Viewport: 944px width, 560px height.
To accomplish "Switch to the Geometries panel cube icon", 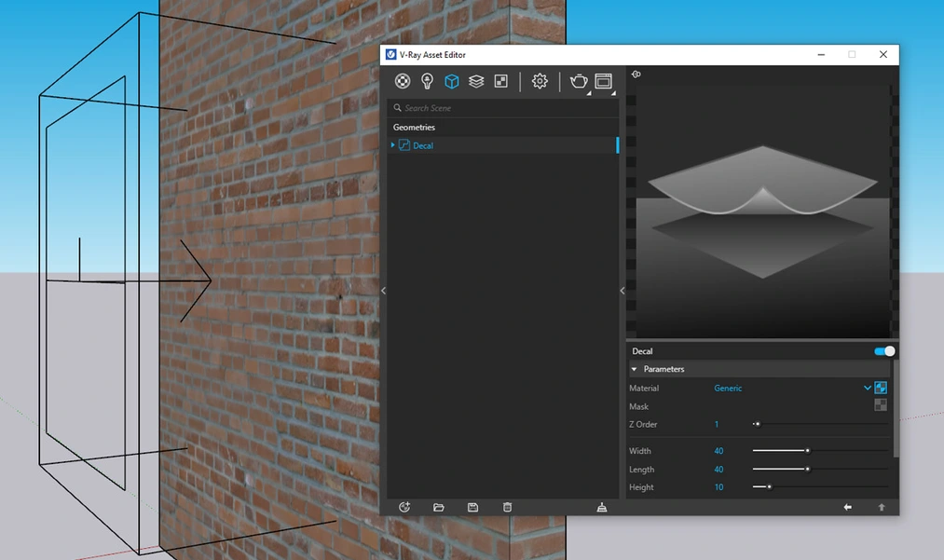I will pyautogui.click(x=451, y=81).
